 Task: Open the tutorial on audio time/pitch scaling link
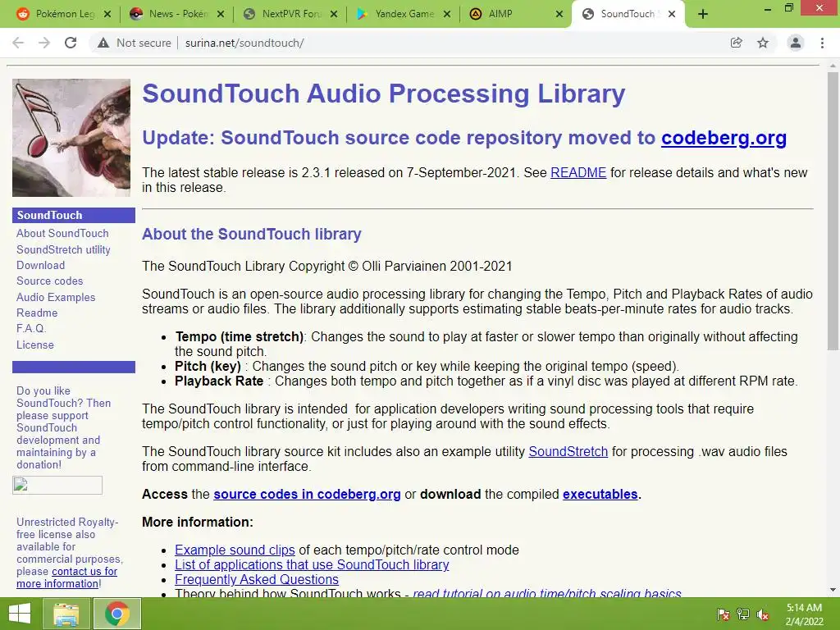[547, 593]
